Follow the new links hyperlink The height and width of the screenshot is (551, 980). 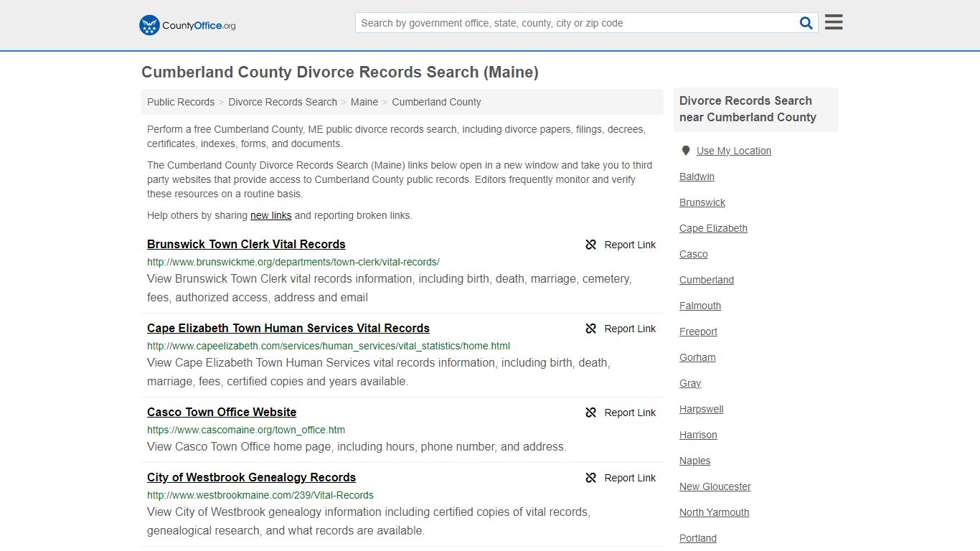(x=270, y=215)
